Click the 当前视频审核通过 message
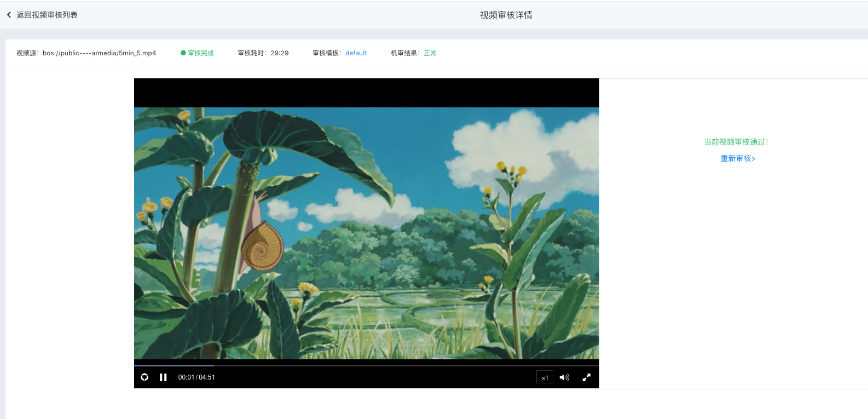This screenshot has width=868, height=419. click(736, 142)
